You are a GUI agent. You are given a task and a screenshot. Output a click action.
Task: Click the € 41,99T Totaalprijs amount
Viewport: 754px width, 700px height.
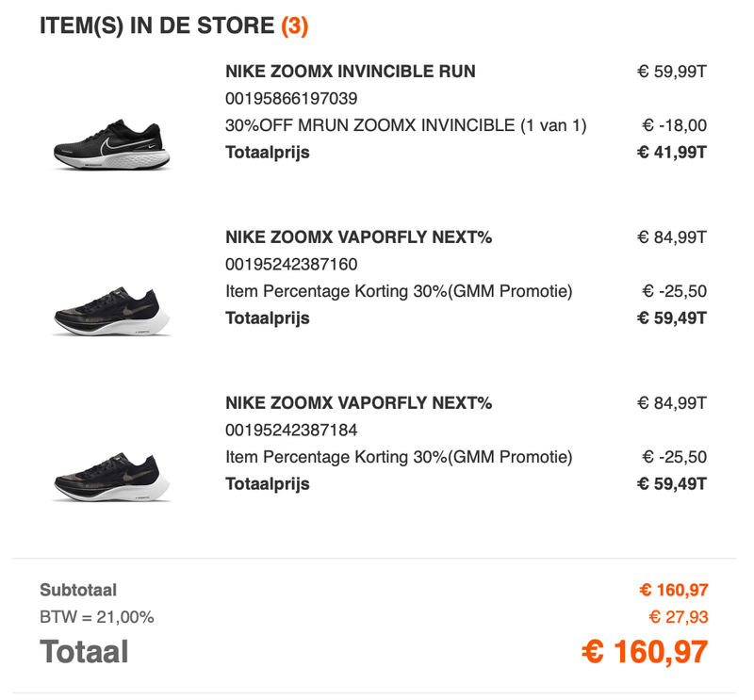coord(671,153)
